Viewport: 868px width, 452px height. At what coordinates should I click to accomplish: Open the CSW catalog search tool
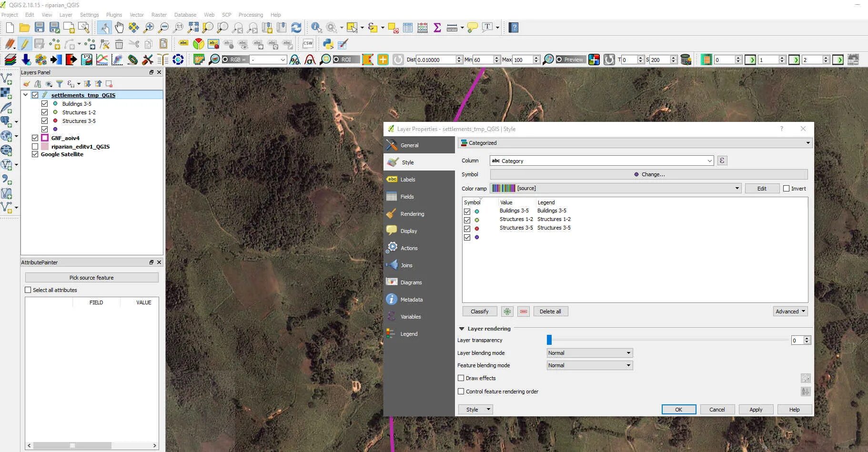coord(308,44)
